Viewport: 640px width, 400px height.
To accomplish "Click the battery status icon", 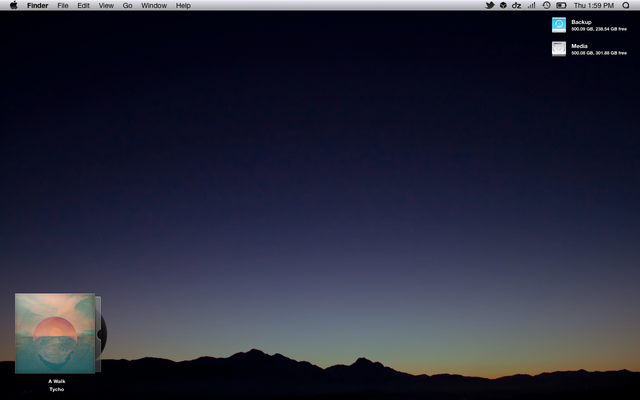I will pyautogui.click(x=561, y=5).
